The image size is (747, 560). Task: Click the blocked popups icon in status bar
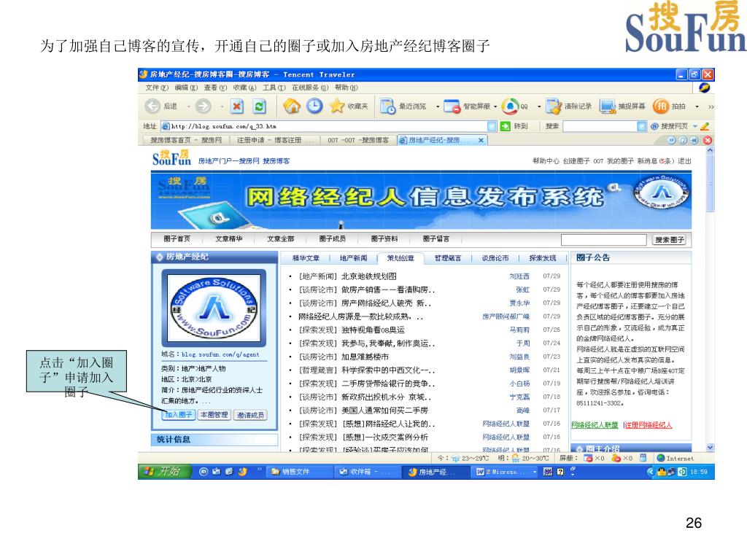(x=588, y=458)
